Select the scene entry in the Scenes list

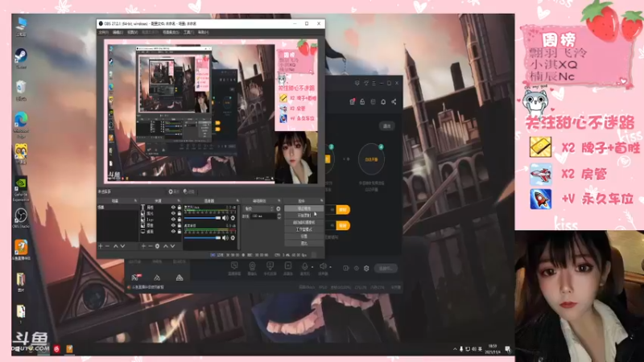(x=118, y=208)
